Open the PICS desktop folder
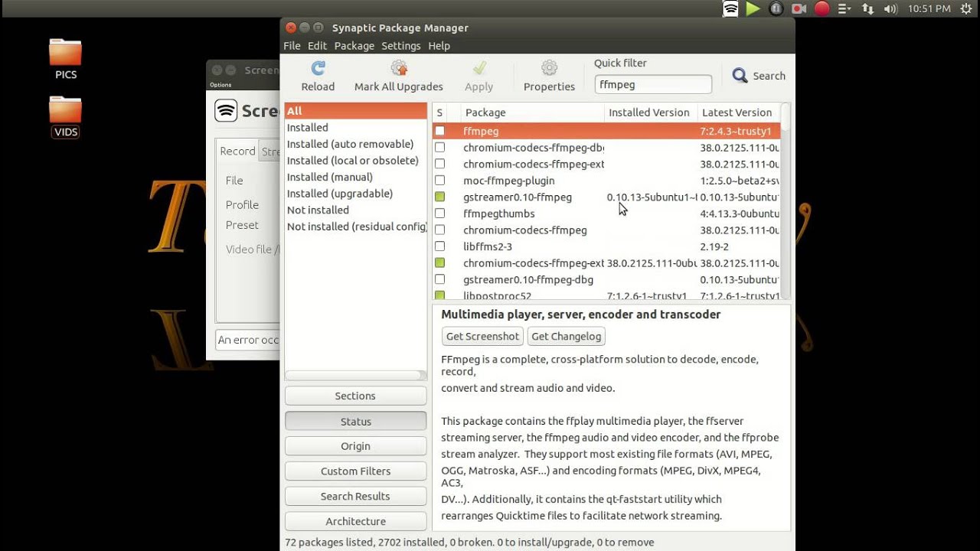This screenshot has height=551, width=980. tap(65, 59)
